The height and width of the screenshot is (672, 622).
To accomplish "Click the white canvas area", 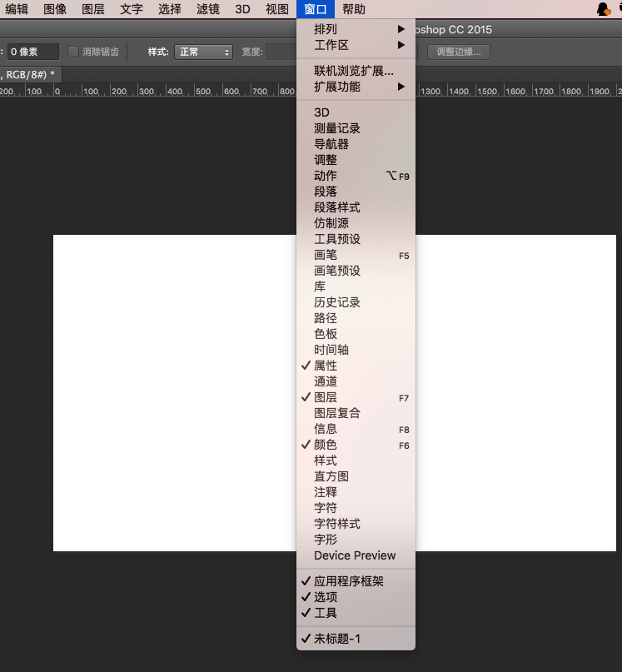I will [x=175, y=392].
